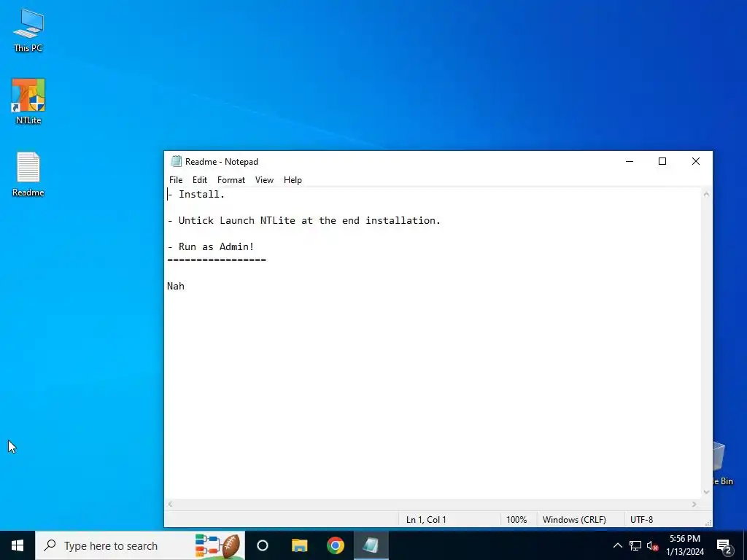747x560 pixels.
Task: Click the taskbar search box
Action: tap(140, 545)
